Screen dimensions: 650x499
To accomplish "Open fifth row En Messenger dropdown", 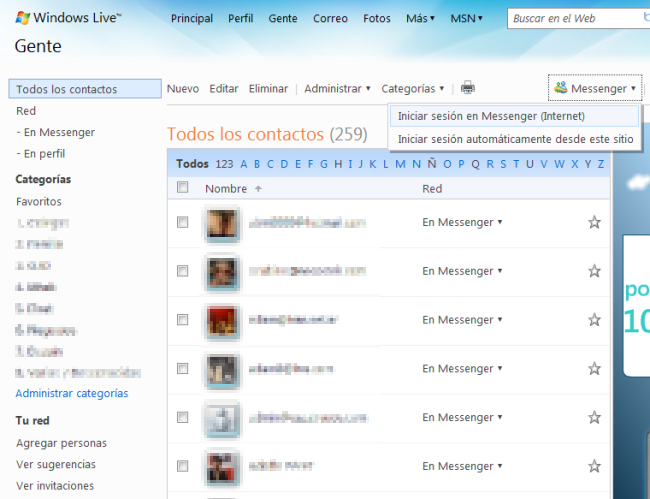I will click(462, 417).
